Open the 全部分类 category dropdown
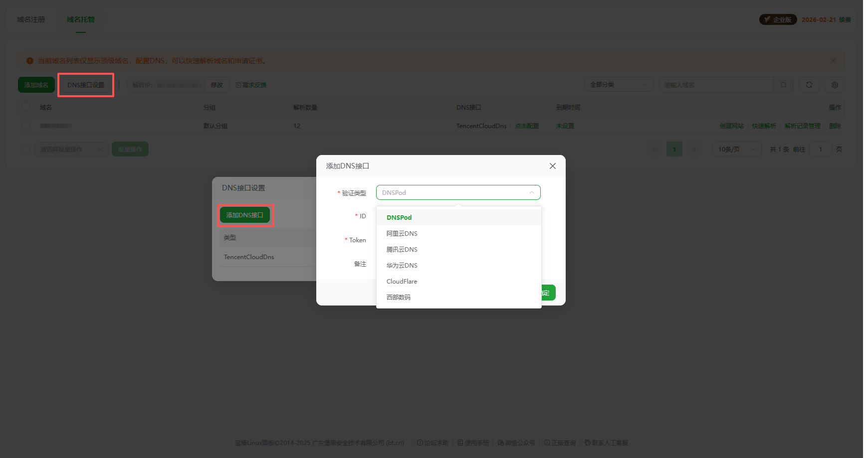This screenshot has height=458, width=868. click(x=618, y=85)
